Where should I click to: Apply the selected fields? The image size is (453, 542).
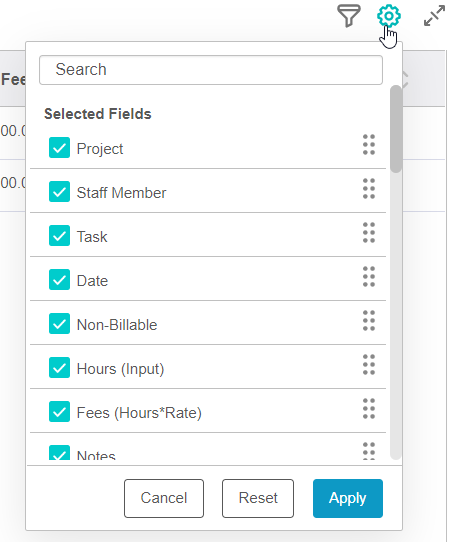pyautogui.click(x=348, y=498)
